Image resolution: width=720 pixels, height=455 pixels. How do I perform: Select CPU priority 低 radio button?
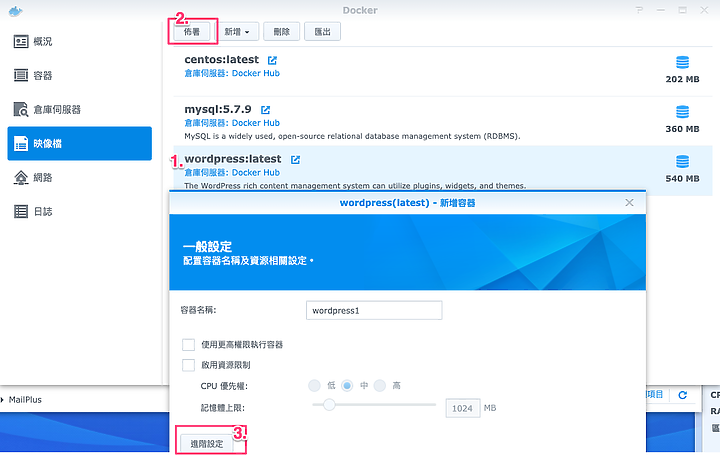(314, 386)
